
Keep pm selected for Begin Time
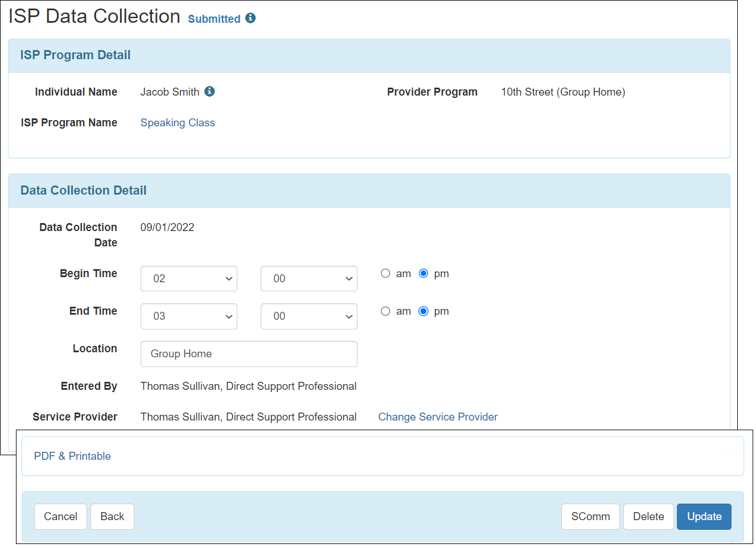pos(423,273)
